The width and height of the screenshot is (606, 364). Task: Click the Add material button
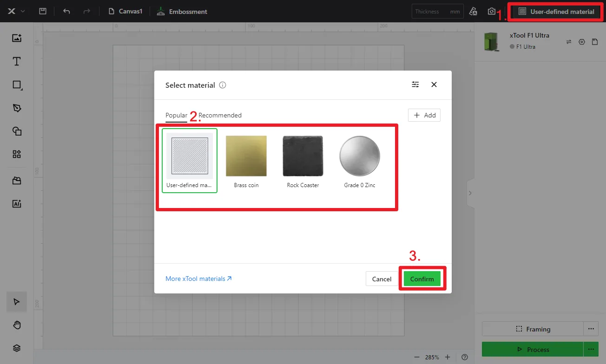[x=424, y=115]
